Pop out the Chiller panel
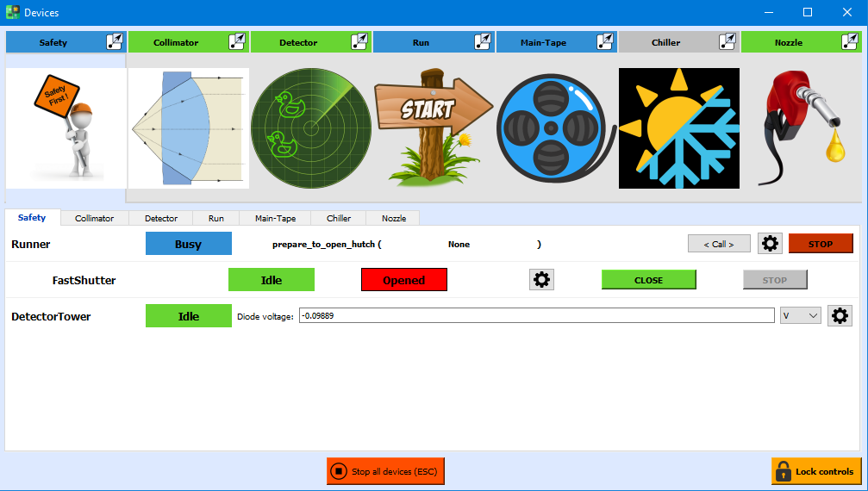Image resolution: width=868 pixels, height=491 pixels. (727, 41)
